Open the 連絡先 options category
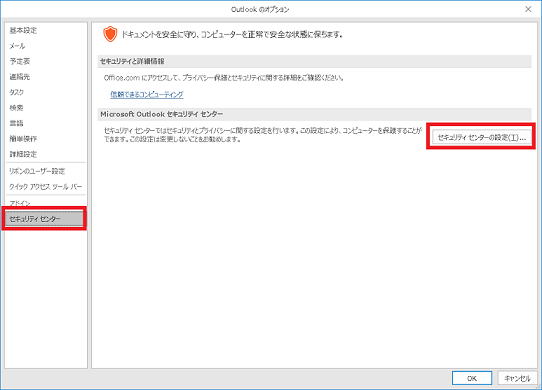 (20, 77)
